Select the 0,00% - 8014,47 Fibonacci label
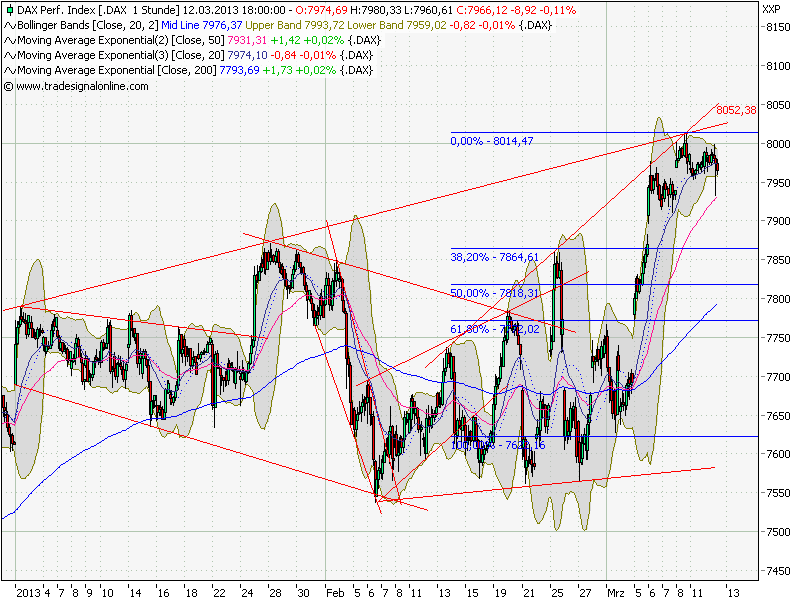The width and height of the screenshot is (800, 600). (x=492, y=141)
